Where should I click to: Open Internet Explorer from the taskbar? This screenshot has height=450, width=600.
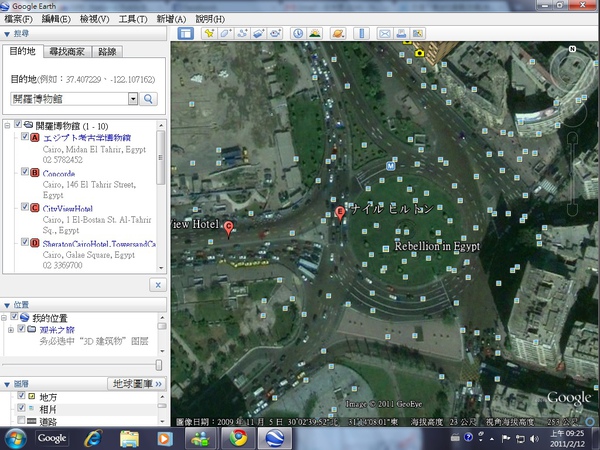point(94,438)
